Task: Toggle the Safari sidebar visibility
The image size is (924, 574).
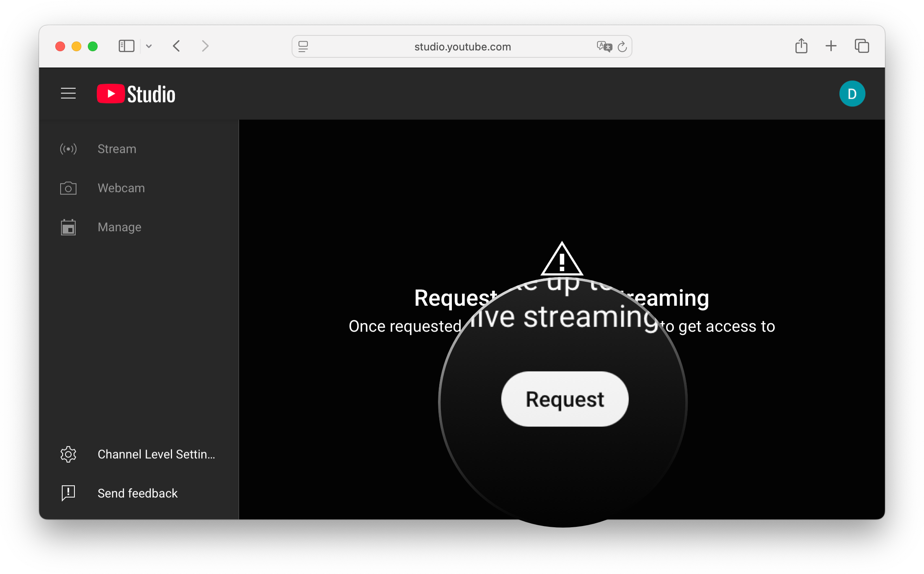Action: tap(126, 46)
